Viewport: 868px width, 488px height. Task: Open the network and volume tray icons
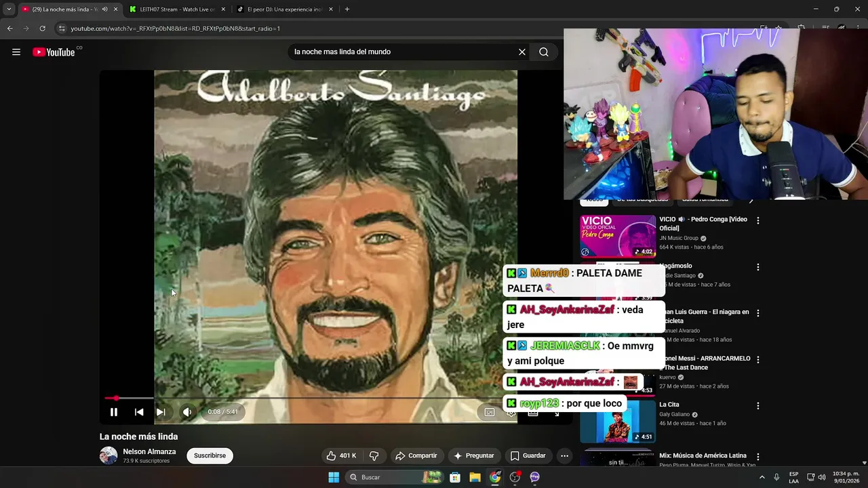(x=816, y=477)
